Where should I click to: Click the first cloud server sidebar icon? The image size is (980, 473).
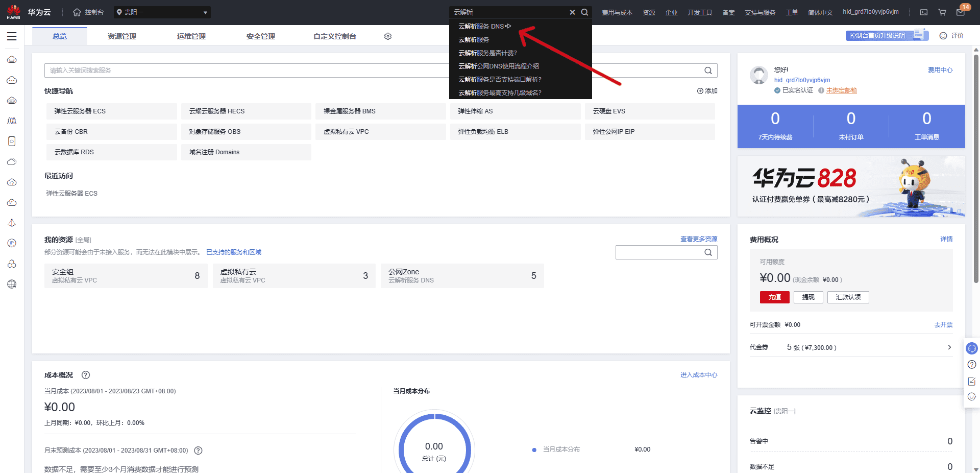[x=12, y=59]
